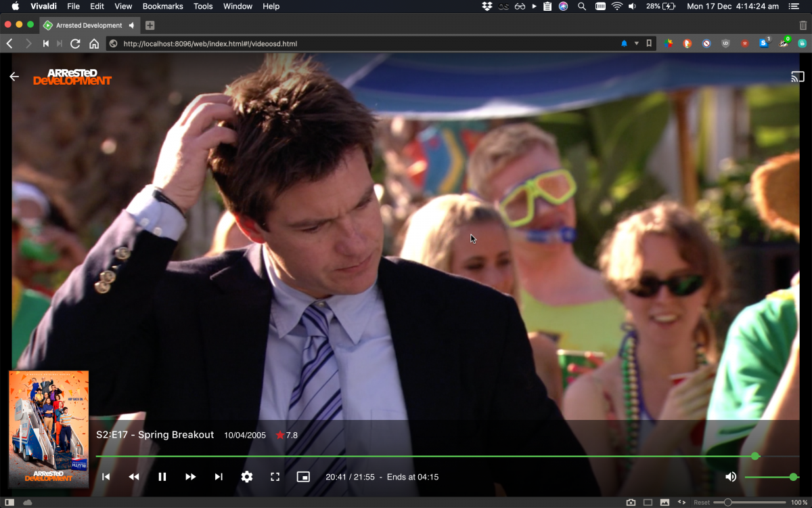Open the Bookmarks menu
The image size is (812, 508).
162,6
